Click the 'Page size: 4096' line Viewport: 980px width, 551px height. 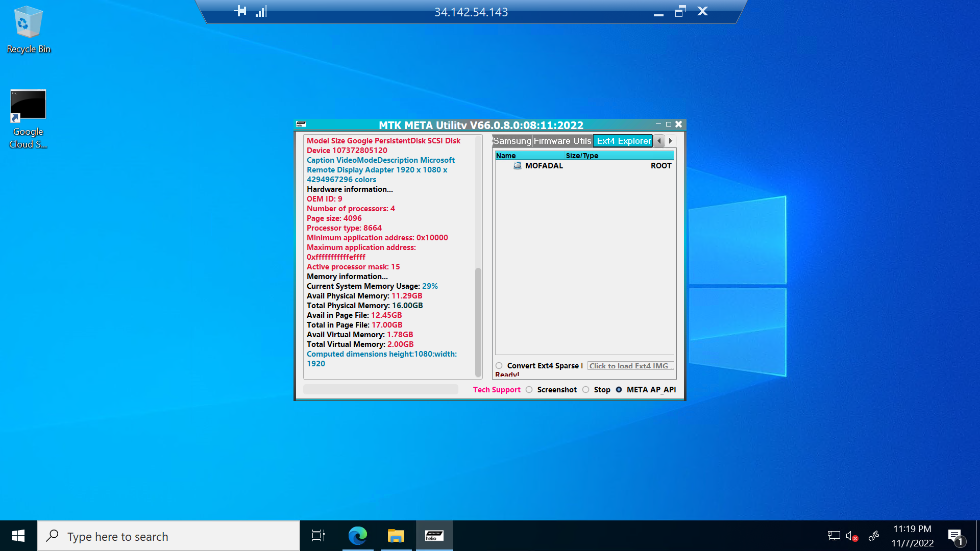[x=334, y=218]
